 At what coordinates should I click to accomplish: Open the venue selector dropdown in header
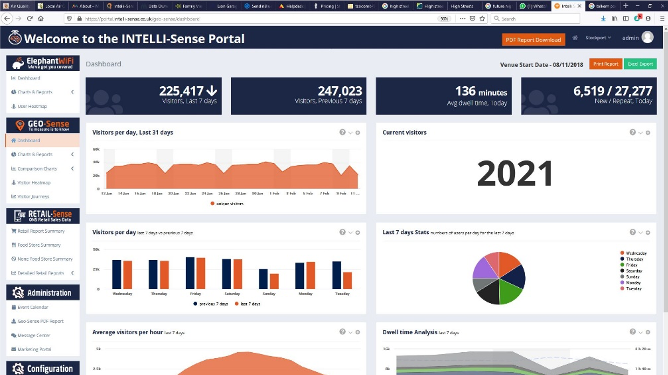click(x=598, y=38)
